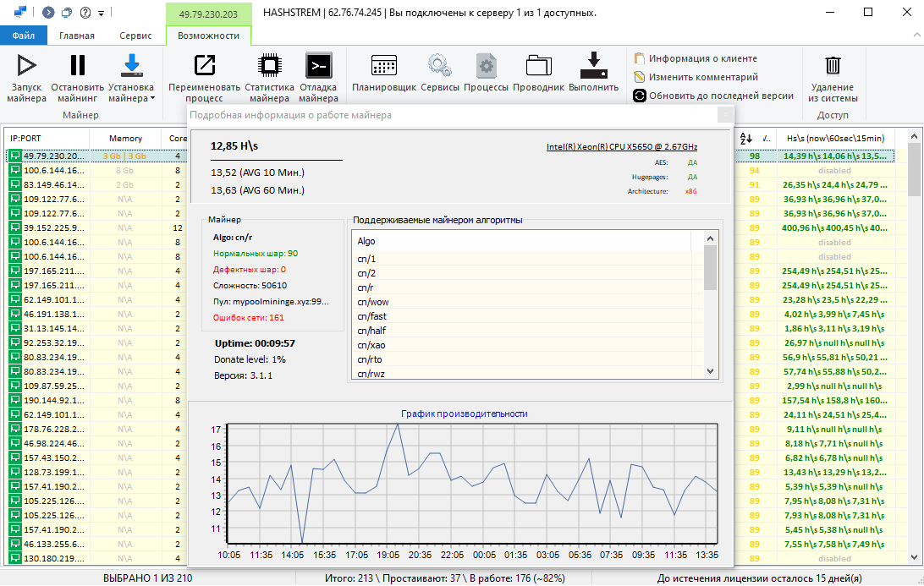Select client row 39.152.225.9...

coord(53,228)
